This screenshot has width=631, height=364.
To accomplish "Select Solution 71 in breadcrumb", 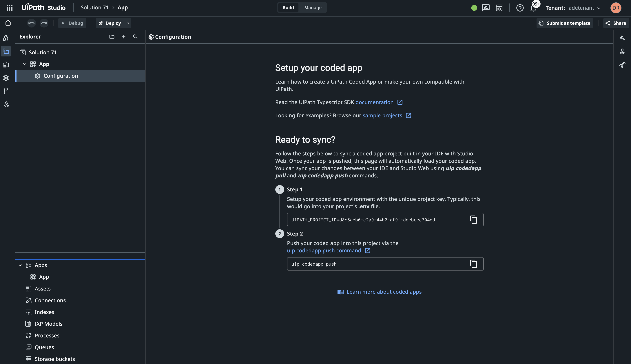I will click(95, 8).
